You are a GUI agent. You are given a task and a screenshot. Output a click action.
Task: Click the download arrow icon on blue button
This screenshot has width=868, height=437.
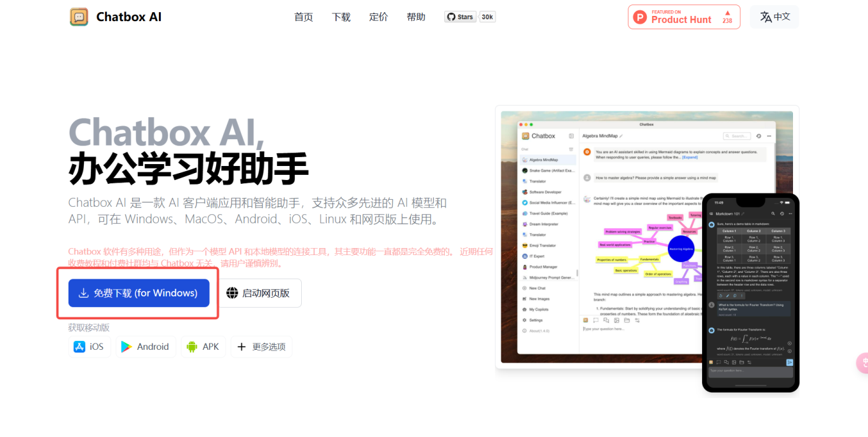point(83,293)
